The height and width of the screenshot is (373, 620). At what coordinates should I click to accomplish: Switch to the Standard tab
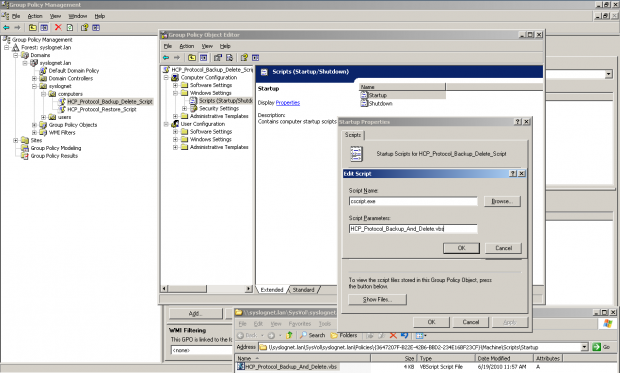click(303, 290)
